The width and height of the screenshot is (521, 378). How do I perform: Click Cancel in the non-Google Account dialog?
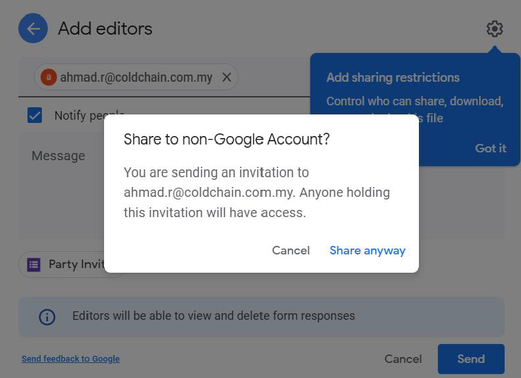click(x=291, y=250)
